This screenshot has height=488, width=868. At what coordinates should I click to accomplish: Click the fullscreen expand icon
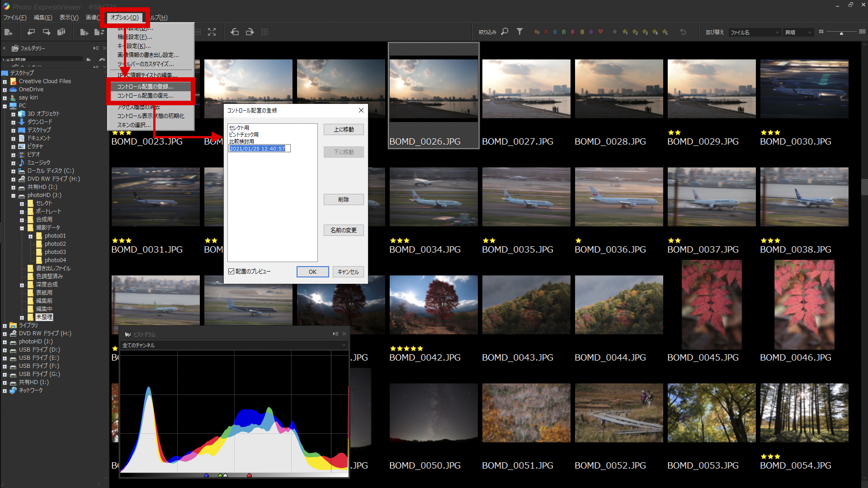tap(212, 32)
